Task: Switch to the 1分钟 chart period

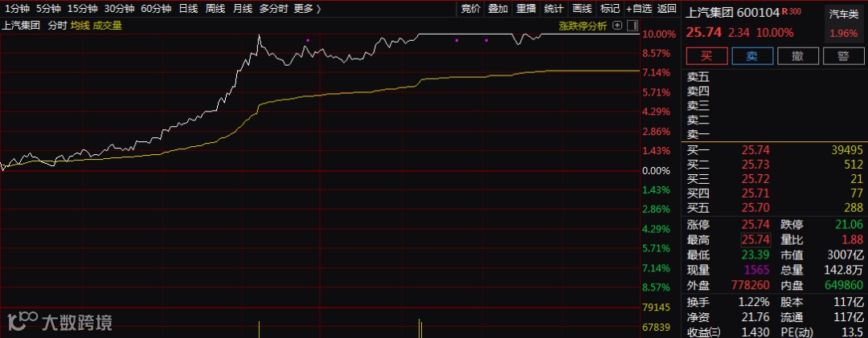Action: pos(16,8)
